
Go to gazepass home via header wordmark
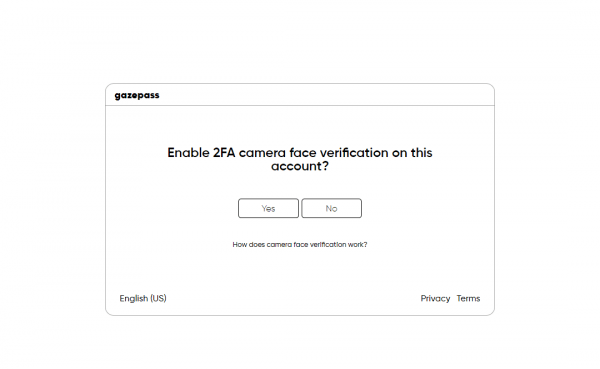point(137,95)
